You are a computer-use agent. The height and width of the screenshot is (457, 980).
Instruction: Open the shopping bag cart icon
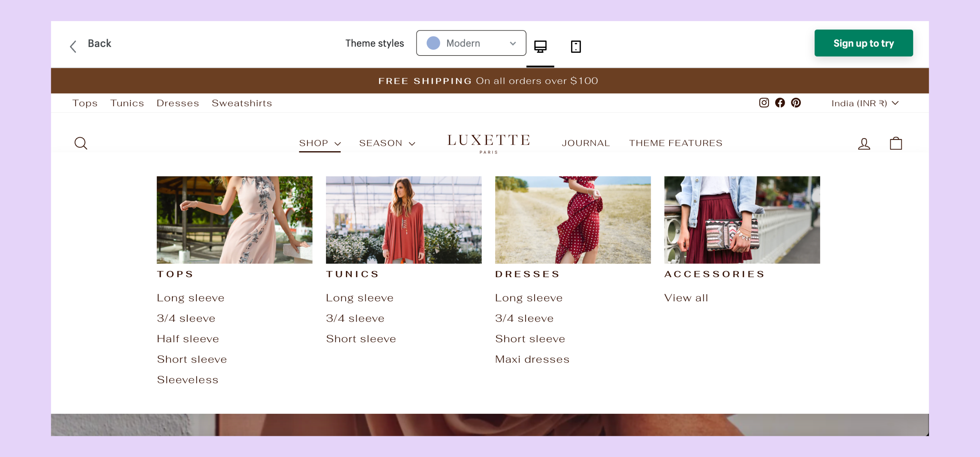point(895,143)
